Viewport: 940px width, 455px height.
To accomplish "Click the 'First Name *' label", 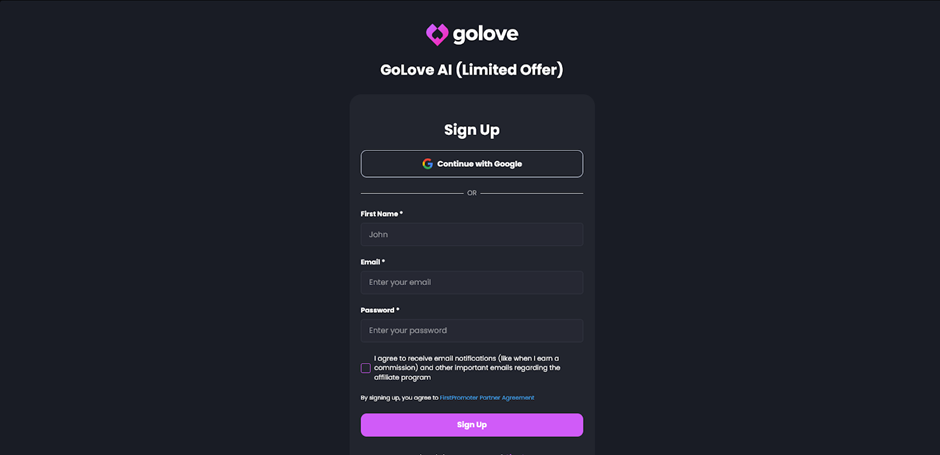I will click(382, 213).
